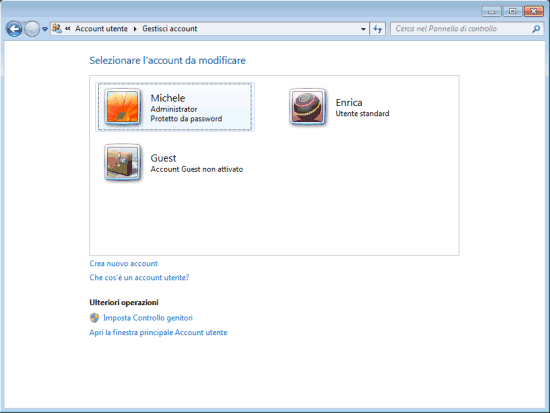Open the Guest account suitcase icon
This screenshot has width=550, height=413.
pos(122,162)
